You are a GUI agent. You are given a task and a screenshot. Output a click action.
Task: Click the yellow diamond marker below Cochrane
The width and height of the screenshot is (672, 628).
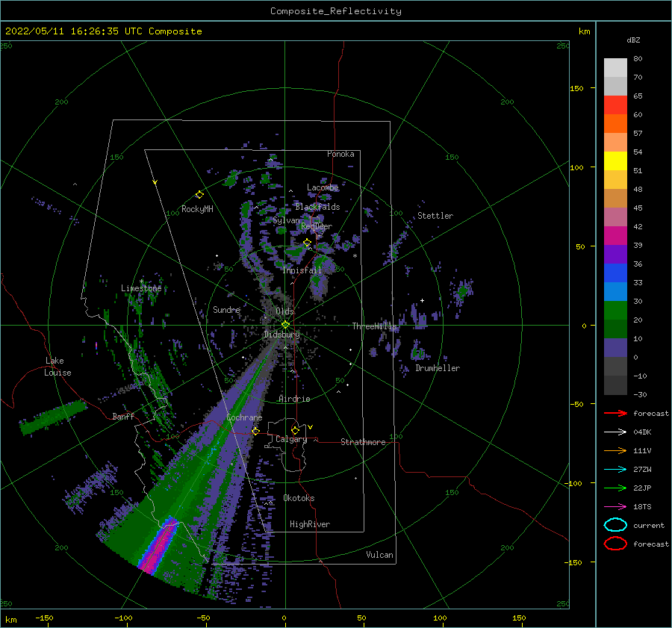click(255, 431)
